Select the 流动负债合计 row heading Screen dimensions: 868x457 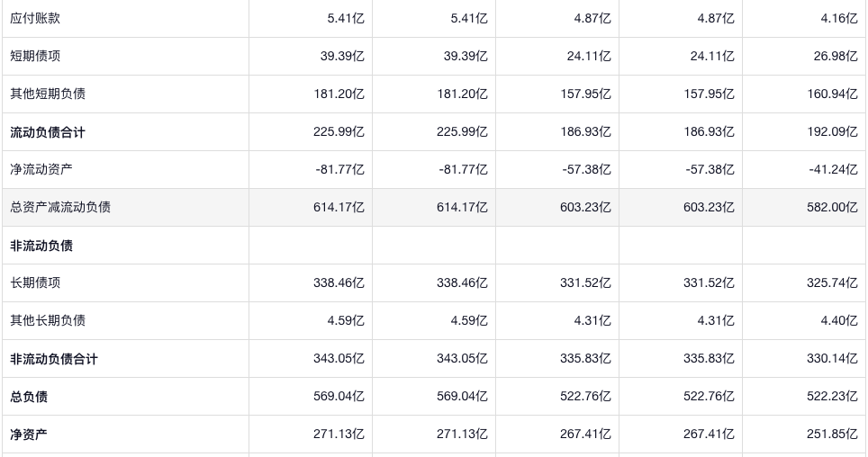point(48,132)
